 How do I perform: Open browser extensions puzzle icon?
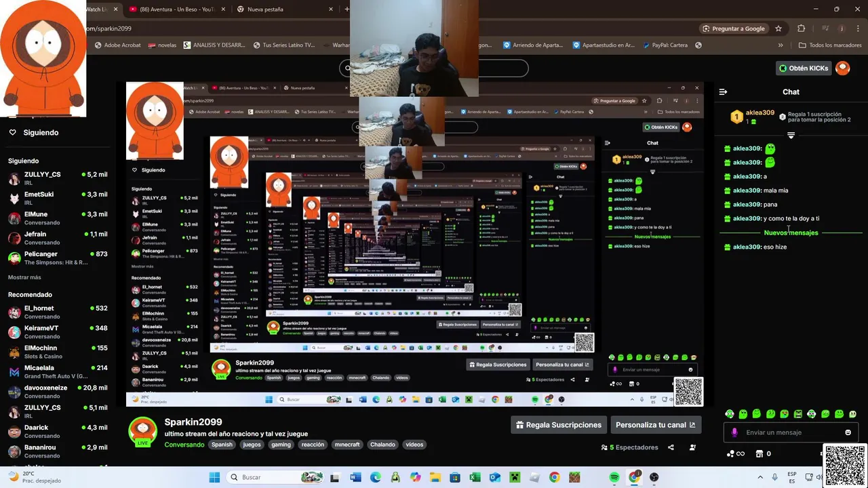pos(802,28)
